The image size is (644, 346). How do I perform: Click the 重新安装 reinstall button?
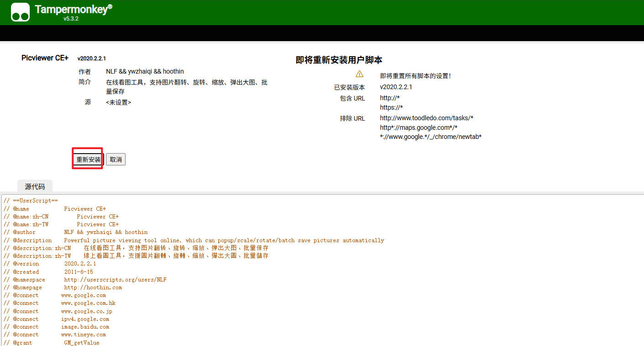(x=89, y=160)
